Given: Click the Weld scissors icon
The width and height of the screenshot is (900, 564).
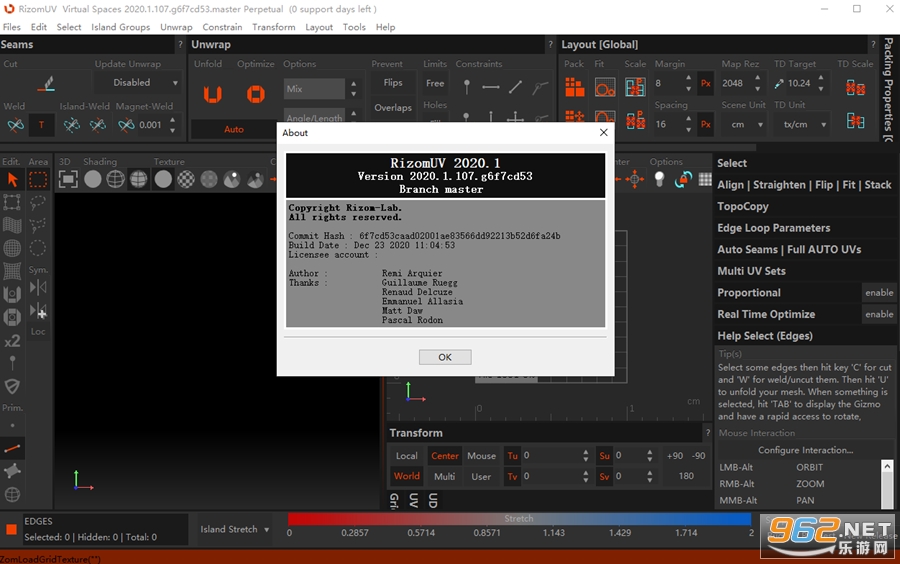Looking at the screenshot, I should [15, 125].
